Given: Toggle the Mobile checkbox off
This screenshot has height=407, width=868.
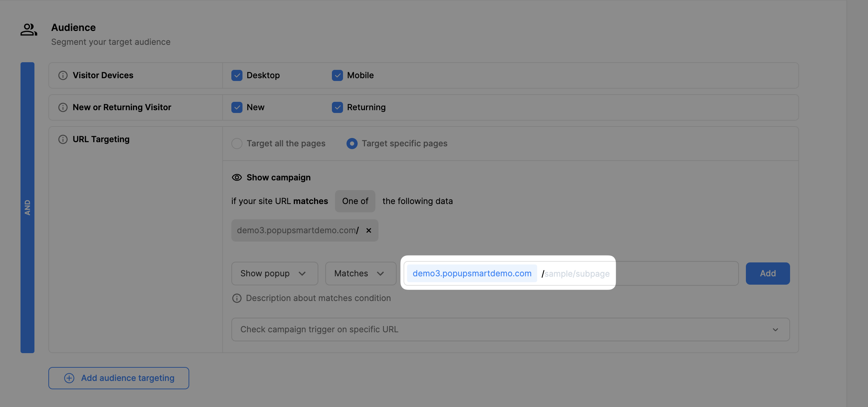Looking at the screenshot, I should tap(336, 75).
